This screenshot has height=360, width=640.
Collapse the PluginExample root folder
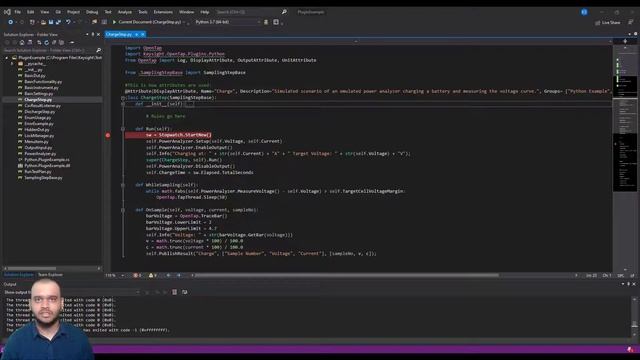[x=7, y=58]
